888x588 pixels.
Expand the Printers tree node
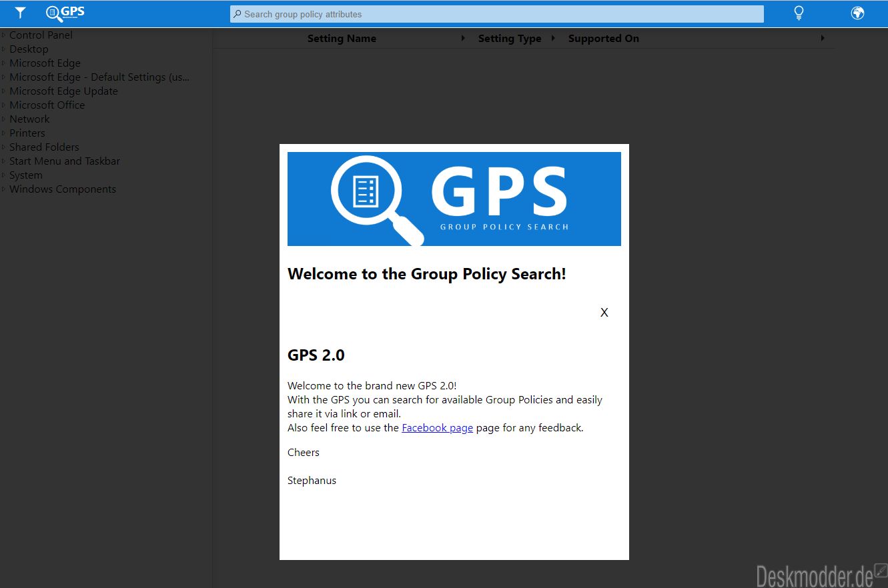pos(3,133)
